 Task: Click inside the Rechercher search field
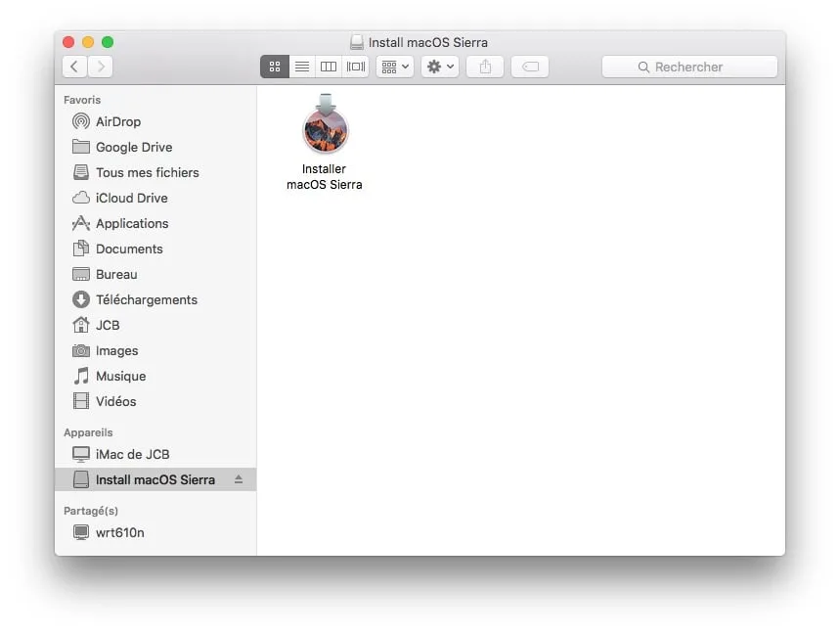pos(689,67)
